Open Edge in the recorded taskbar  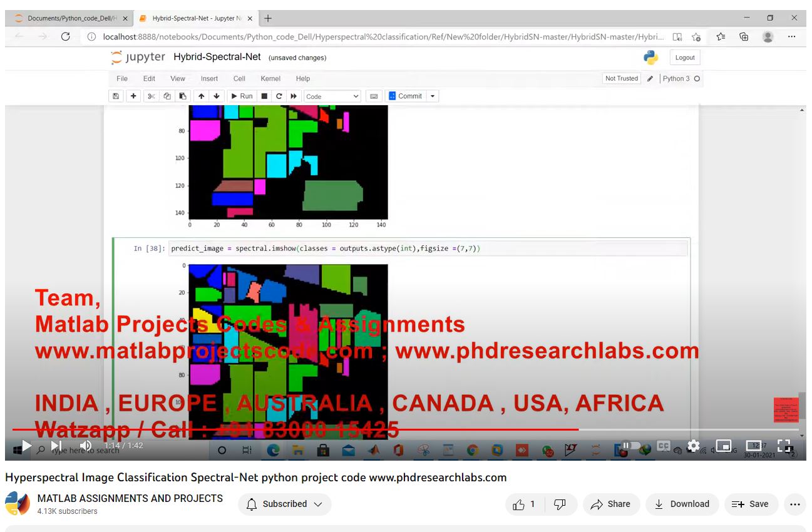(273, 450)
